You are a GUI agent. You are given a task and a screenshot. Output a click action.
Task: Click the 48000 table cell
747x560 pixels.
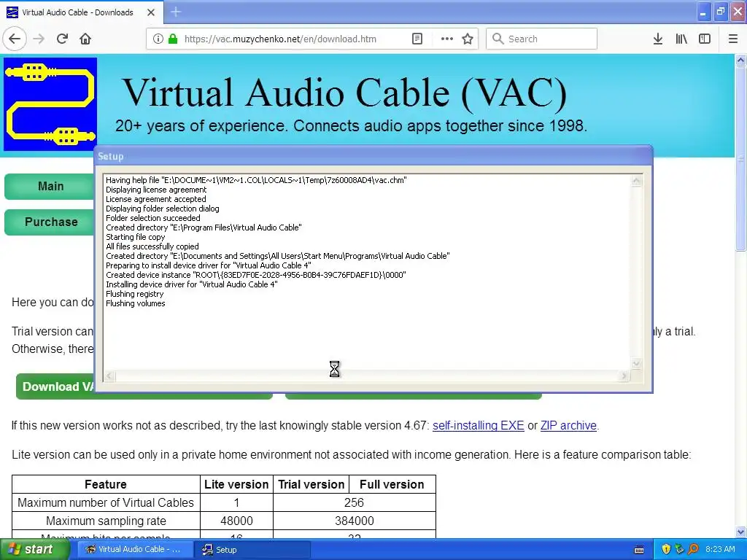pyautogui.click(x=236, y=521)
